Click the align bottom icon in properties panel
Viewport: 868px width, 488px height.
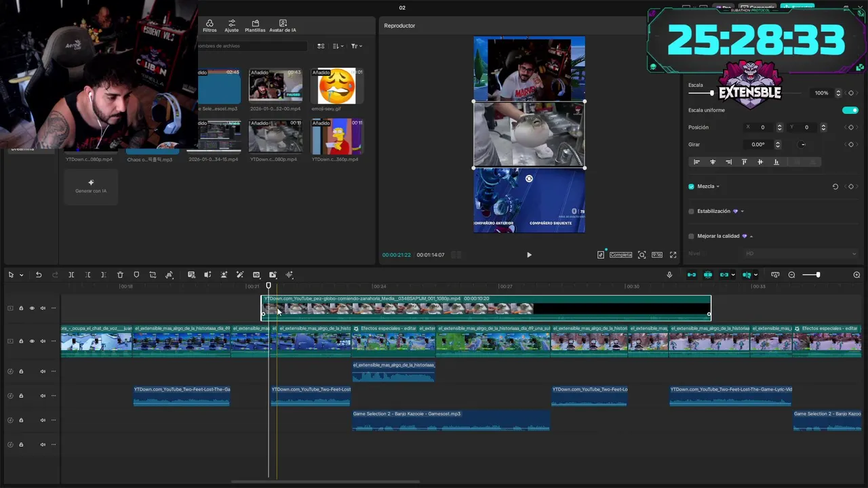click(776, 162)
